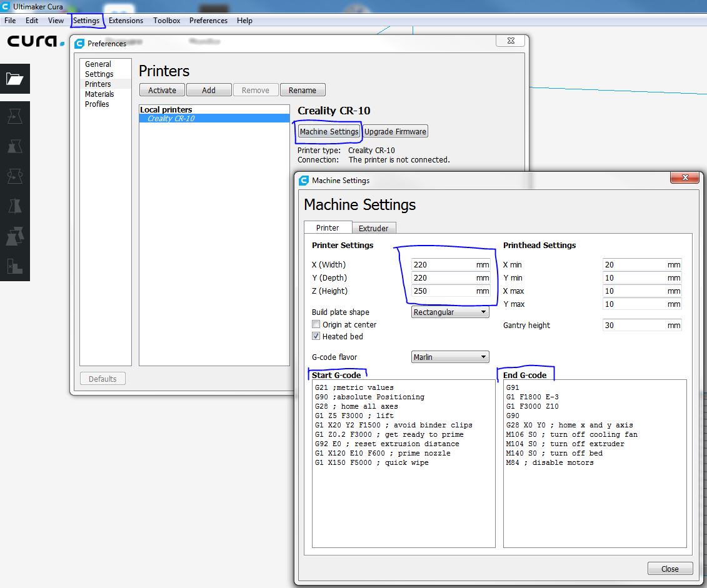Open the Help menu

[244, 20]
